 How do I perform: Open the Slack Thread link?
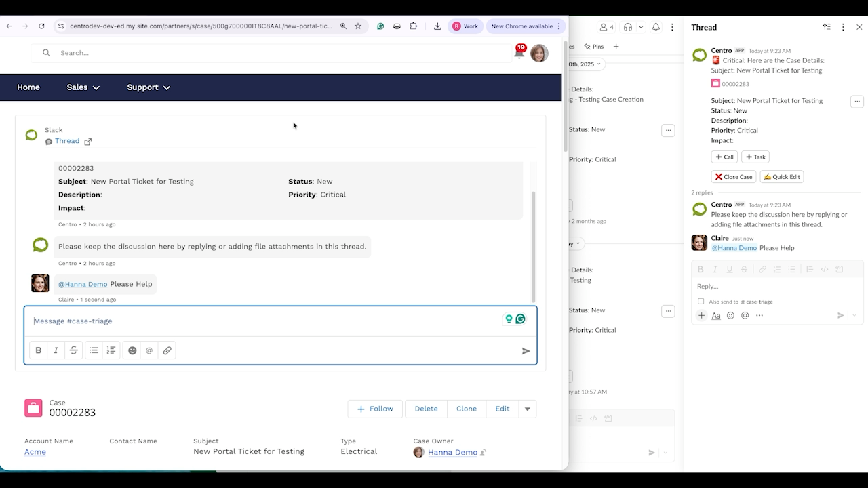click(67, 141)
